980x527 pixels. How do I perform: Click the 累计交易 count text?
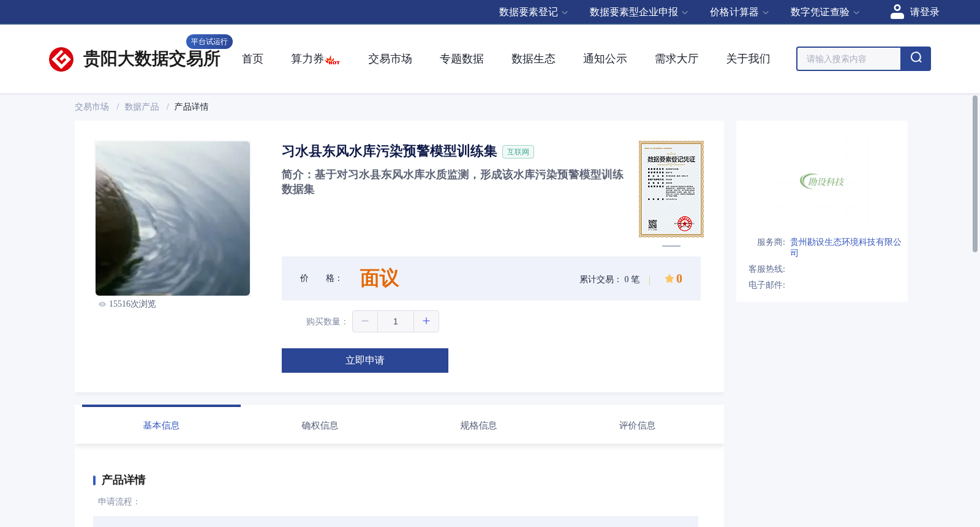(609, 279)
